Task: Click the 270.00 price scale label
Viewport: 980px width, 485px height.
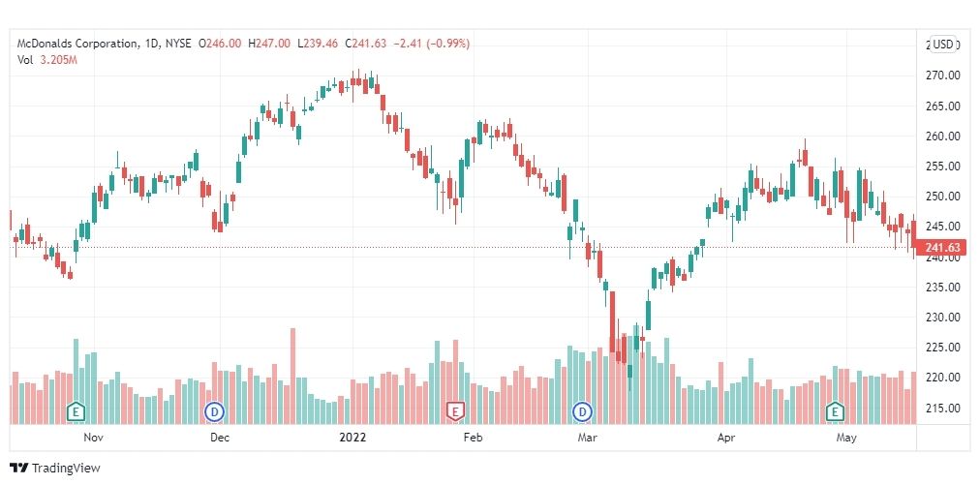Action: pos(945,76)
